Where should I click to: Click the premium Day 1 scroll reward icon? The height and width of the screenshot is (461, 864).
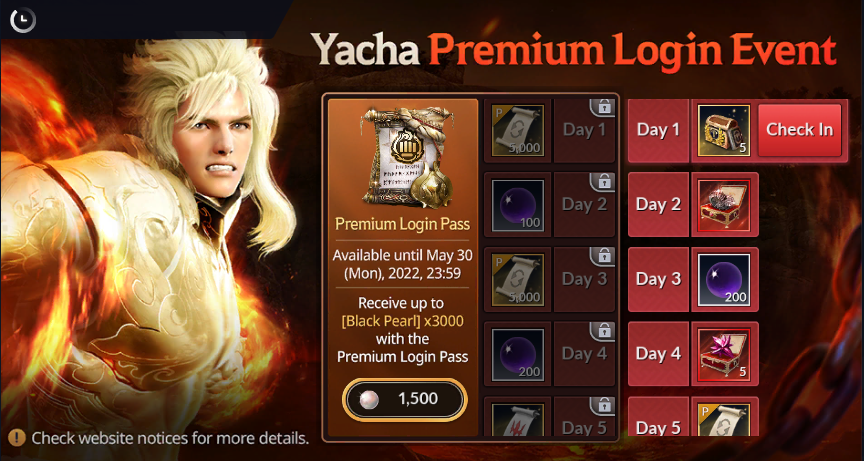[517, 130]
